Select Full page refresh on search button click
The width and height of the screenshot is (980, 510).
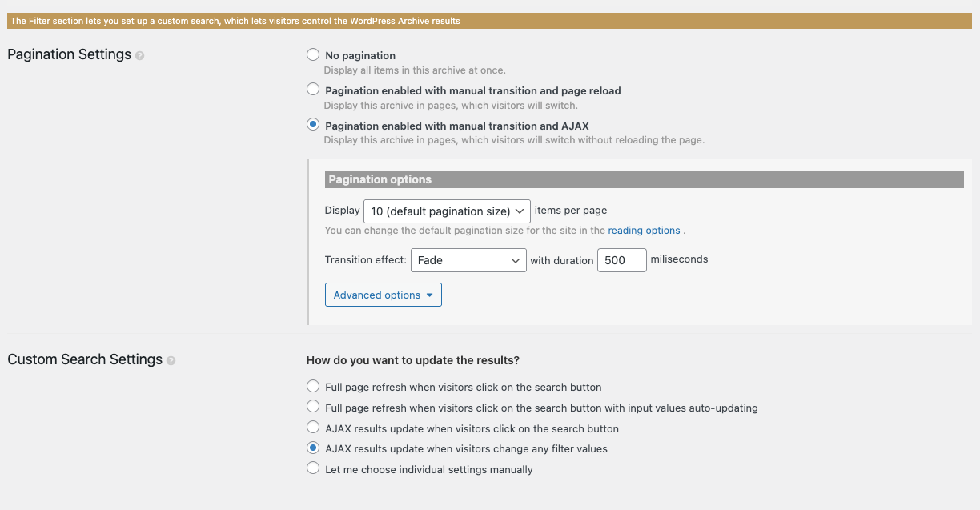point(313,387)
